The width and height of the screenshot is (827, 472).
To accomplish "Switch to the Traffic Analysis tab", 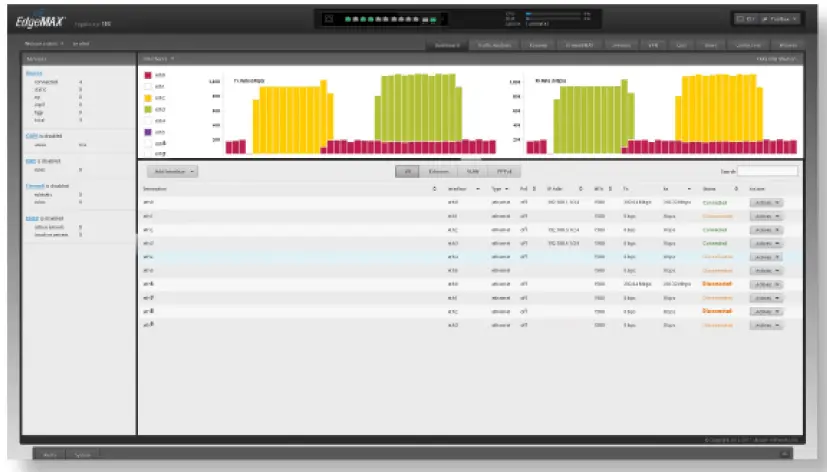I will pos(494,45).
